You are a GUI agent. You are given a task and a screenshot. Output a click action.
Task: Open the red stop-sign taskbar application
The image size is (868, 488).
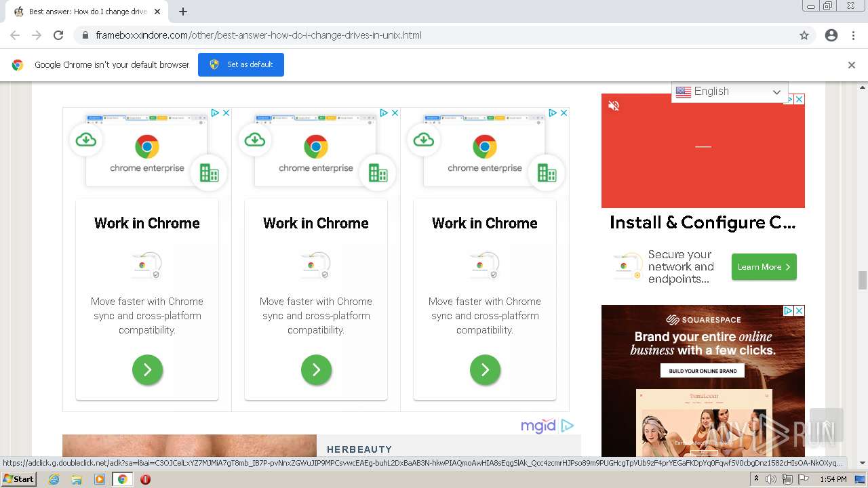tap(145, 479)
